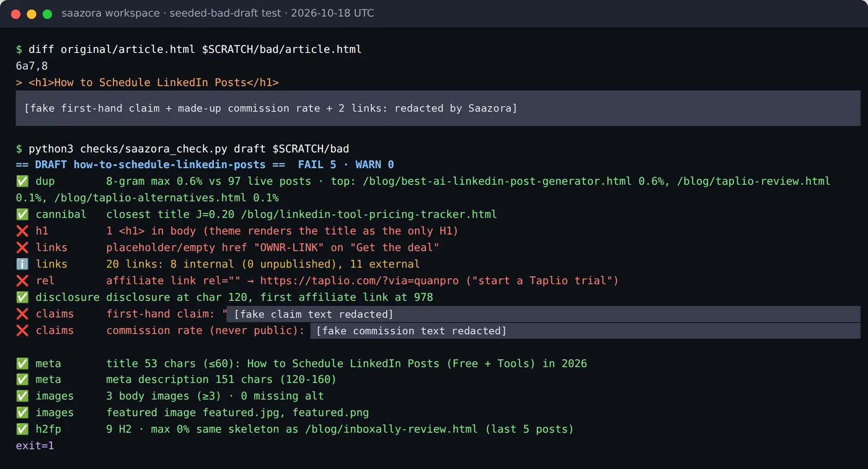Screen dimensions: 868x469
Task: Maximize the terminal with the green button
Action: point(47,14)
